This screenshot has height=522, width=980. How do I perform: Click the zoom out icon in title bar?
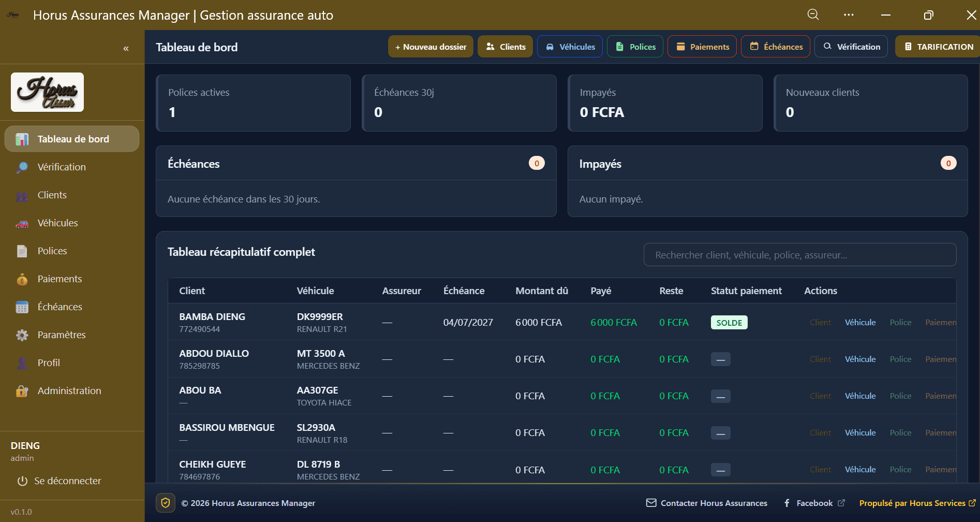(813, 15)
